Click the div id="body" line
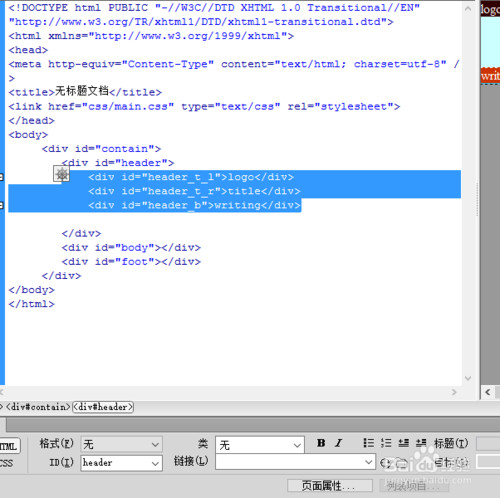The width and height of the screenshot is (500, 498). pyautogui.click(x=131, y=247)
